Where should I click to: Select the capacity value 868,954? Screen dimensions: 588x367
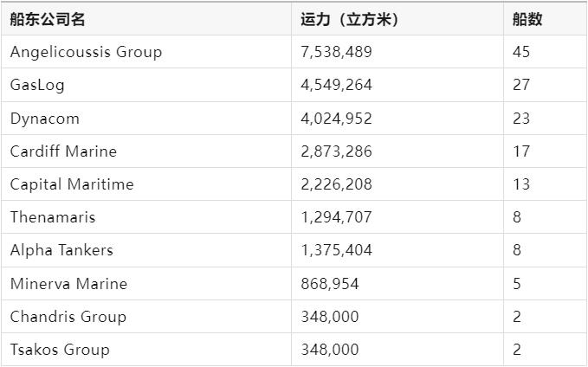coord(330,283)
